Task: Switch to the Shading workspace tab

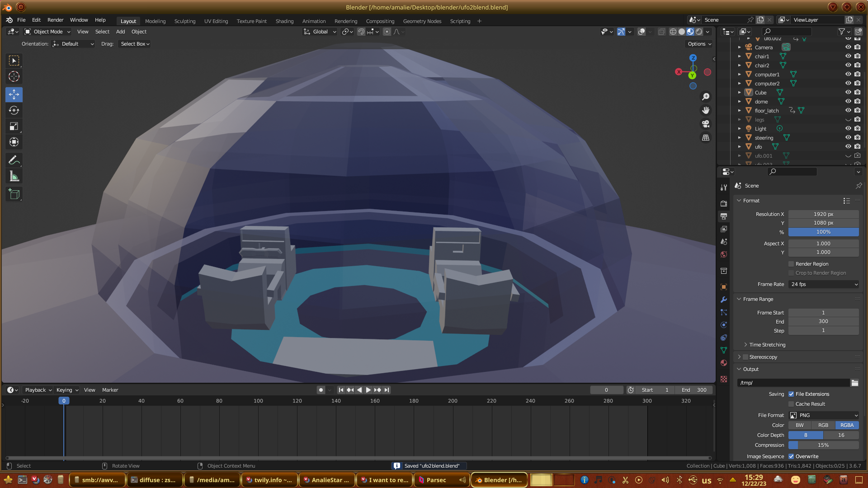Action: 284,21
